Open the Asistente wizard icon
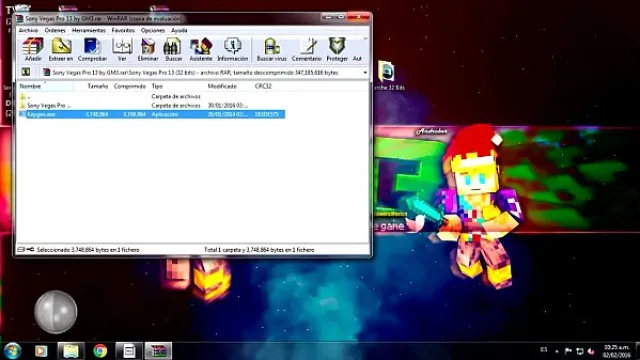Screen dimensions: 640x360 point(201,49)
